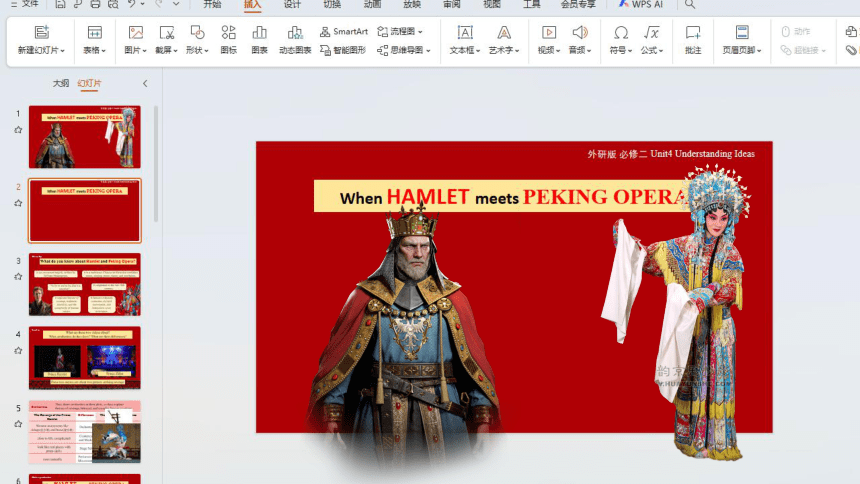Switch to the Tools (工具) tab
The image size is (860, 484).
[531, 4]
